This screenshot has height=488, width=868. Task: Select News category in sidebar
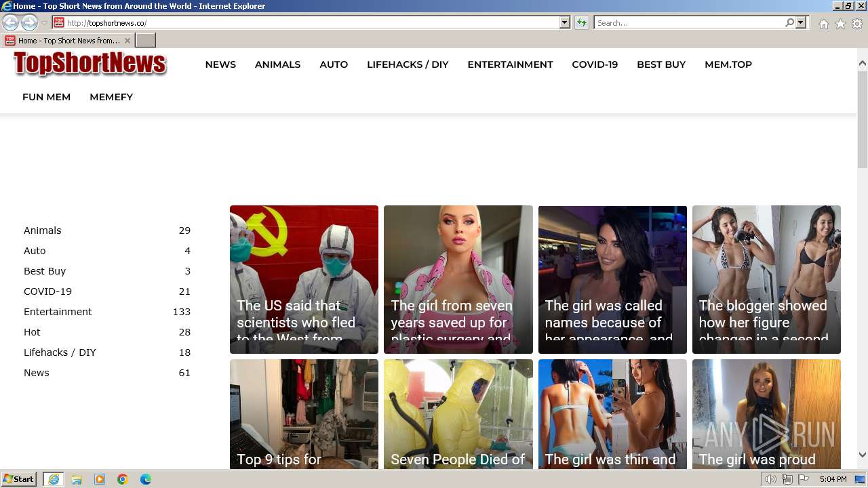click(x=37, y=373)
